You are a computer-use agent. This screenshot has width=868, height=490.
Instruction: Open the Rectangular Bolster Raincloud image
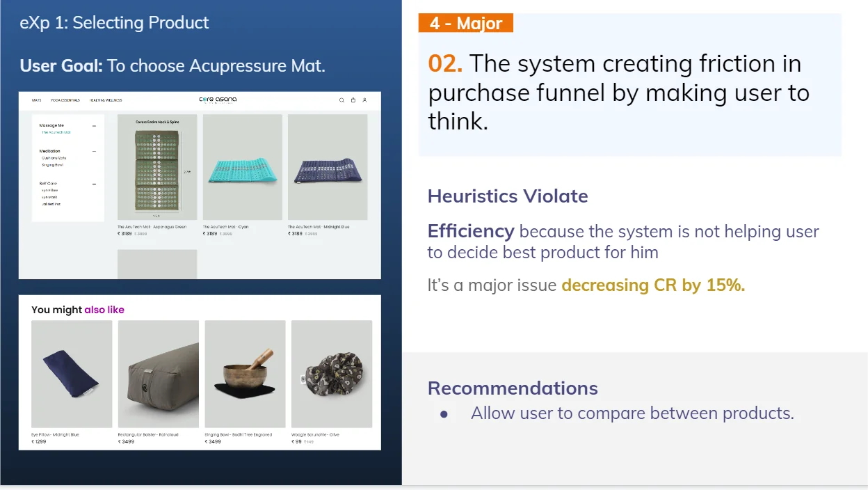coord(159,374)
